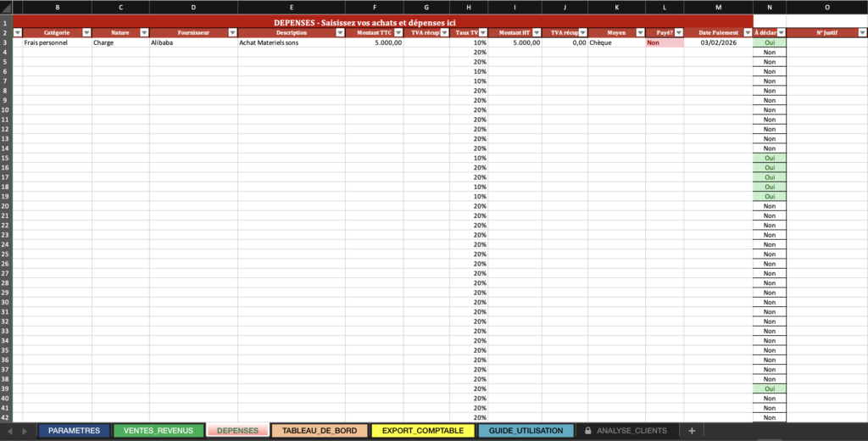Viewport: 868px width, 441px height.
Task: Open the N° Justif filter button
Action: [x=862, y=32]
